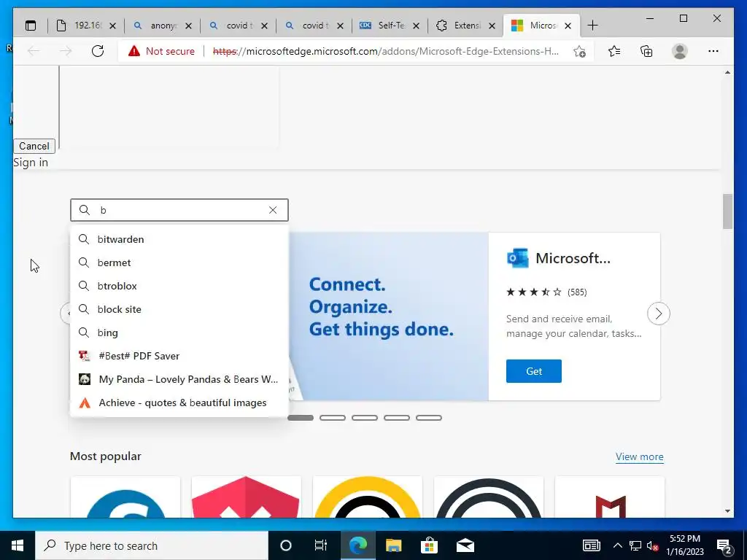Open File Explorer from taskbar
This screenshot has height=560, width=747.
click(x=393, y=545)
